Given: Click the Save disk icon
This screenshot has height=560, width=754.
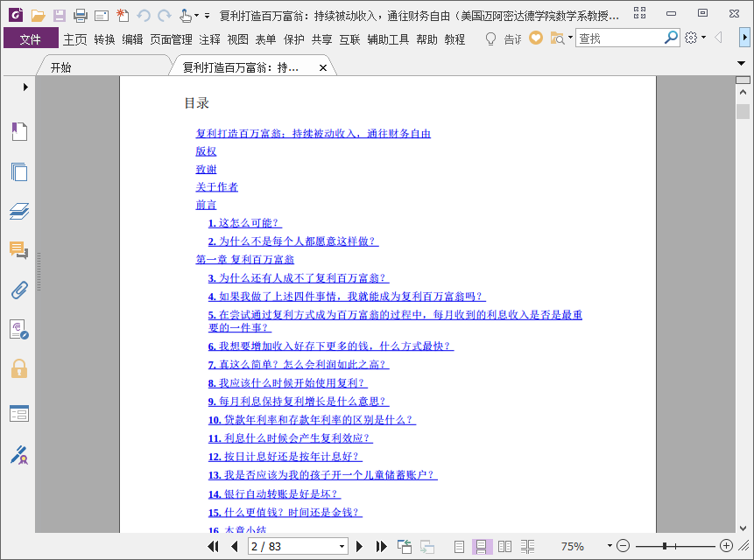Looking at the screenshot, I should pyautogui.click(x=60, y=16).
